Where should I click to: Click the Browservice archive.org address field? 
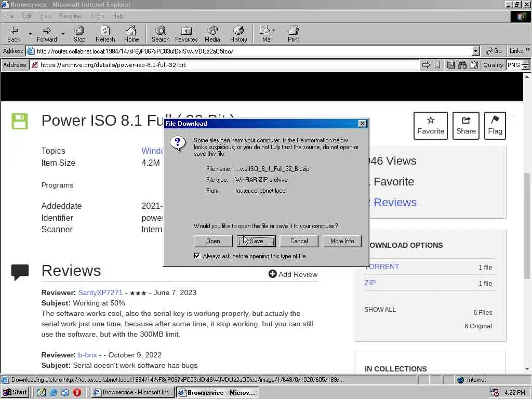[224, 65]
